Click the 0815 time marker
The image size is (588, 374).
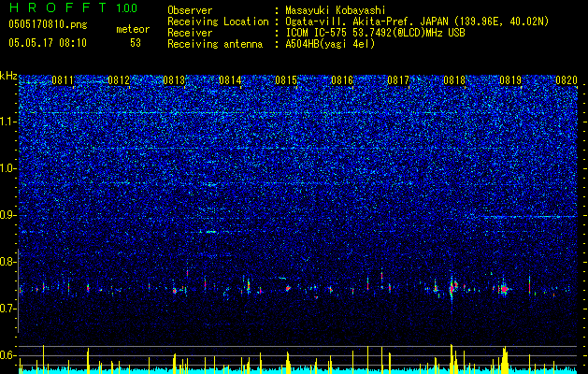point(286,80)
